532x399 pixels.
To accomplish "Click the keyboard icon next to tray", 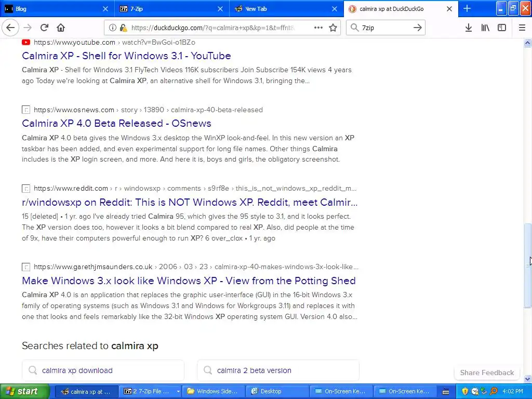I will [x=446, y=392].
